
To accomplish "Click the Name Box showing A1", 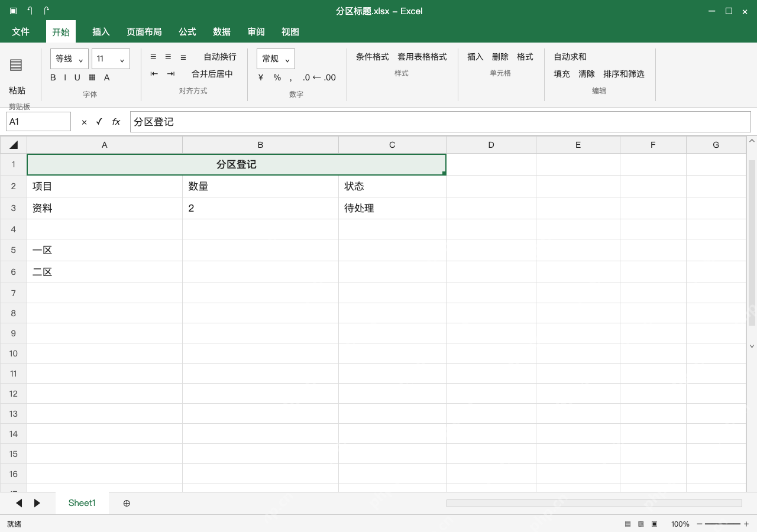I will (x=38, y=122).
